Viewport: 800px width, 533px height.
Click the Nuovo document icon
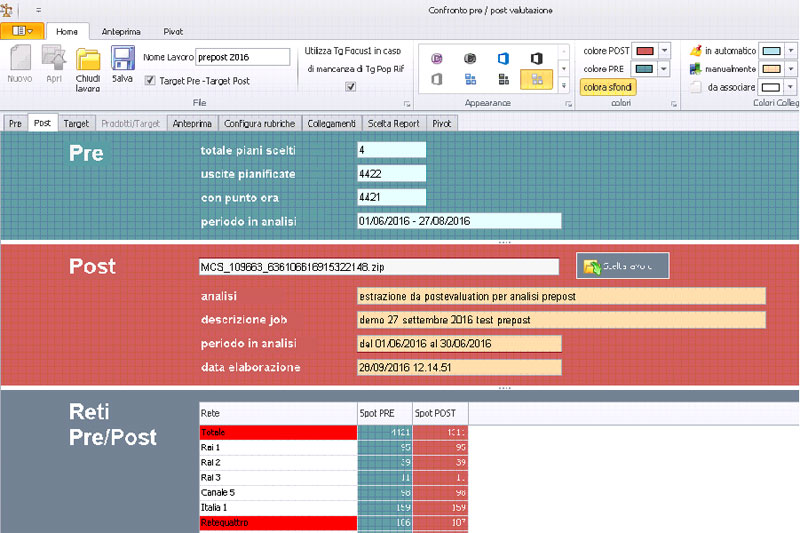[x=19, y=65]
